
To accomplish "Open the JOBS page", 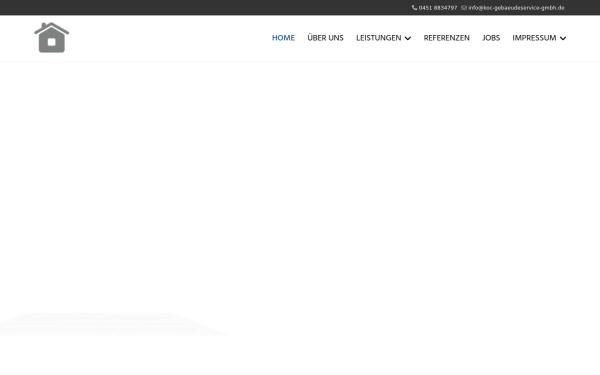I will (491, 38).
